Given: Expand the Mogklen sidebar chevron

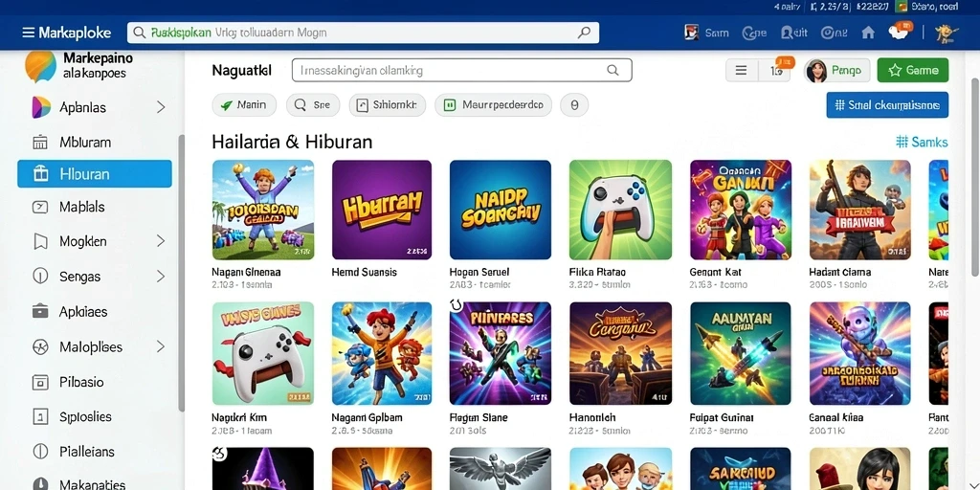Looking at the screenshot, I should [x=161, y=241].
